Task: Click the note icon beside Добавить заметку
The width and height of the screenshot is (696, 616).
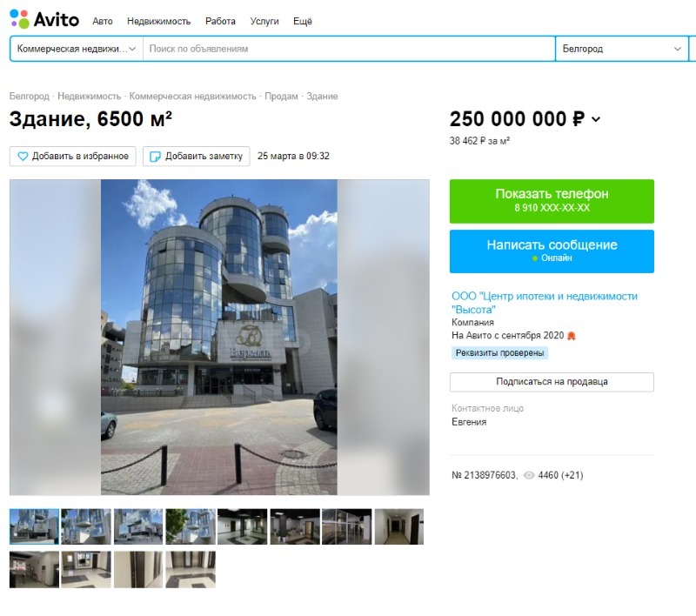Action: (x=155, y=157)
